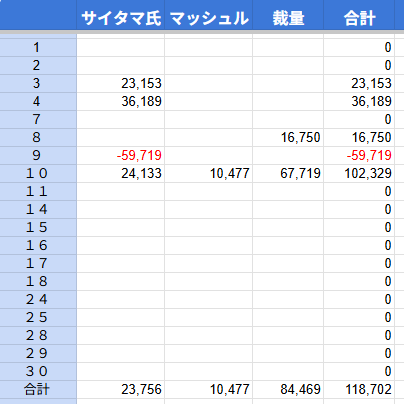The height and width of the screenshot is (404, 404).
Task: Select total cell 23,153 in 合計 column
Action: (359, 83)
